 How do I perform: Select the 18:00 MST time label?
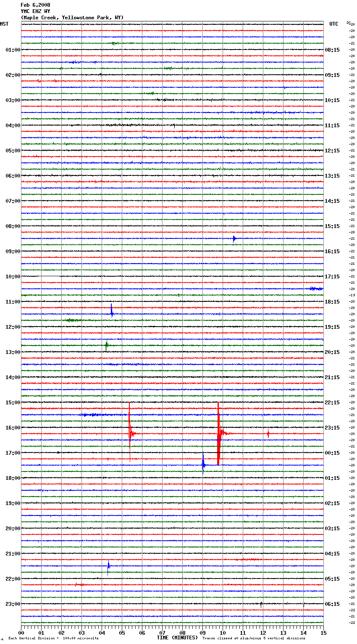(13, 478)
